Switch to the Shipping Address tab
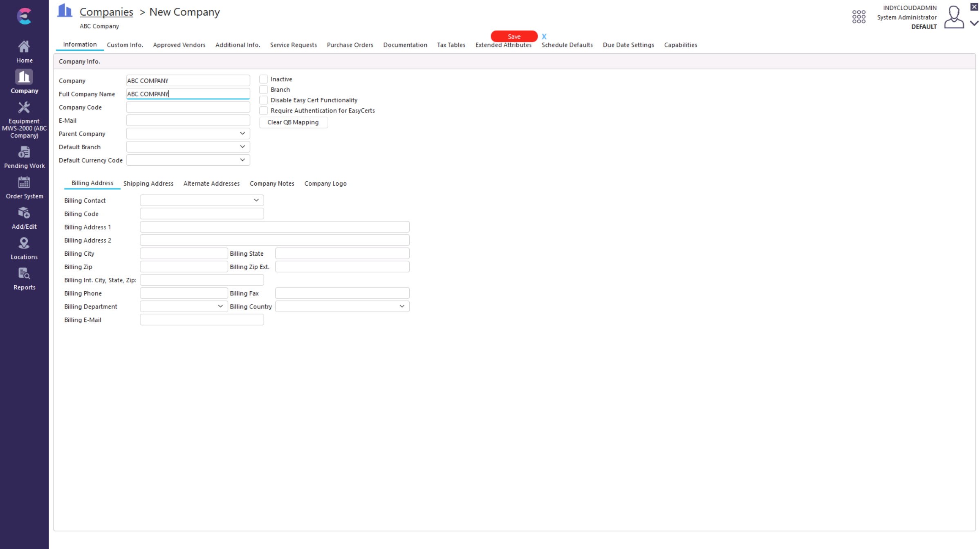Screen dimensions: 980x549 [148, 184]
